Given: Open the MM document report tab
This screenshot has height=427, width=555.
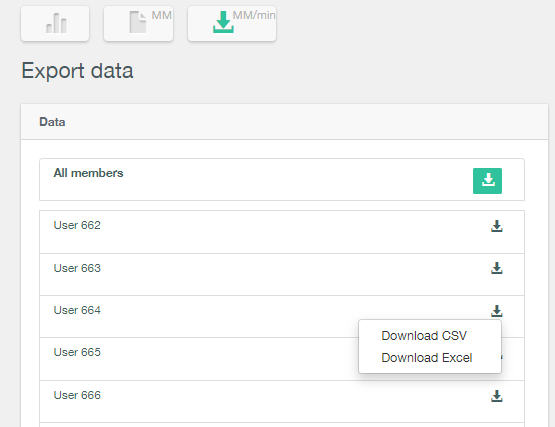Looking at the screenshot, I should tap(138, 23).
